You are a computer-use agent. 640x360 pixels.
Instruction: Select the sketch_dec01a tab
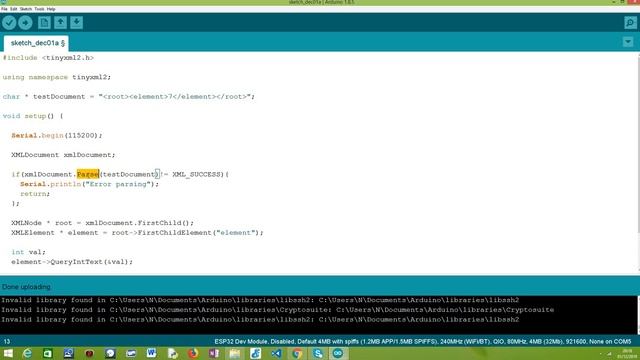click(x=36, y=43)
